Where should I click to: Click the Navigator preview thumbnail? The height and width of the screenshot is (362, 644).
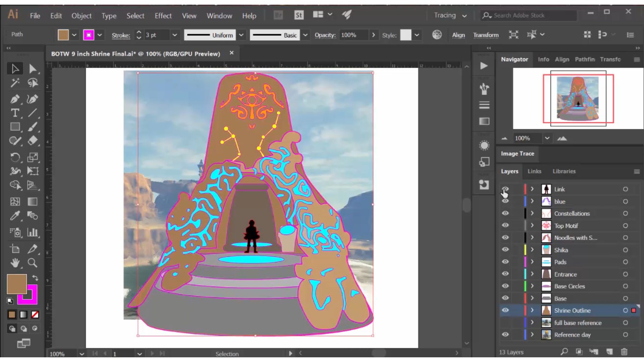coord(578,99)
